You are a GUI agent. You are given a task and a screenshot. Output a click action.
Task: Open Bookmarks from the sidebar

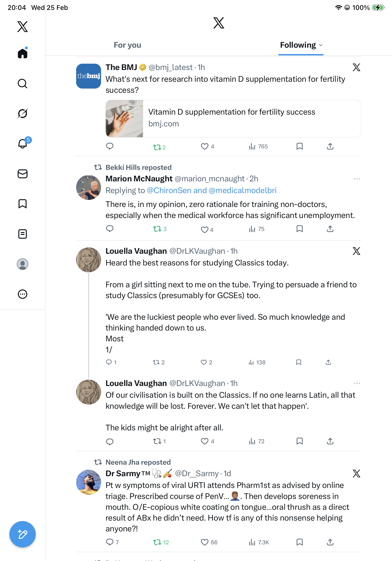[23, 204]
